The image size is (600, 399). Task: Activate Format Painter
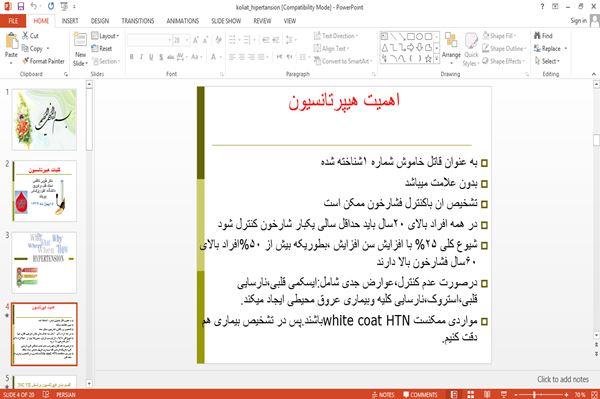(44, 61)
